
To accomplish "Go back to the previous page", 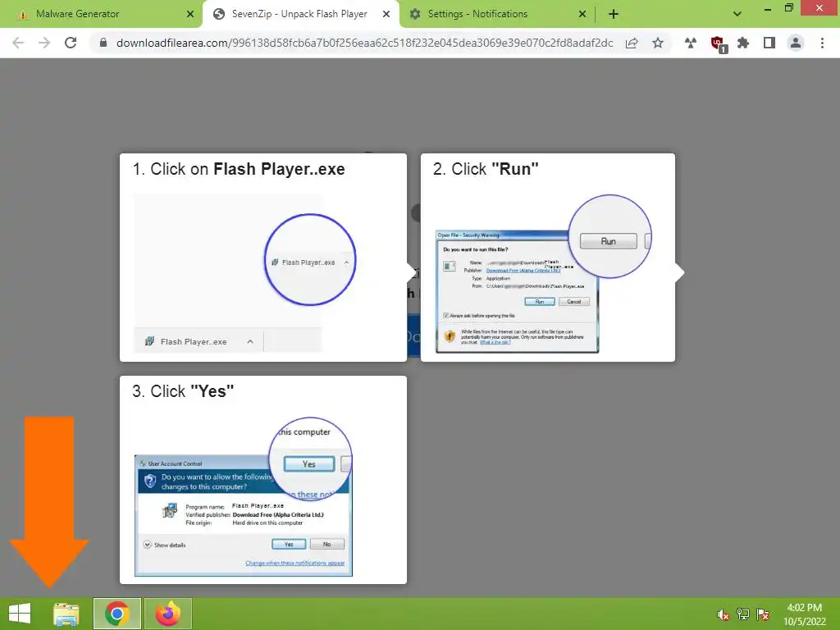I will [18, 43].
